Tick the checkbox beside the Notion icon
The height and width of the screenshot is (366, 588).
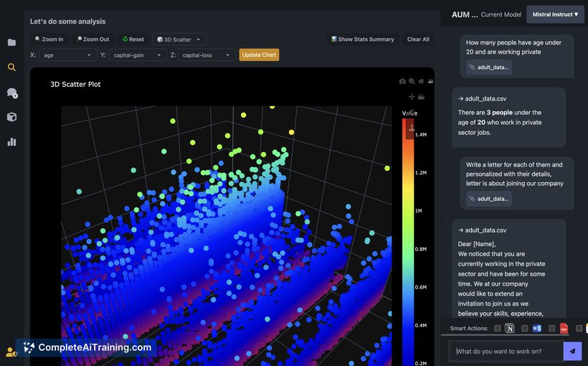click(x=498, y=329)
